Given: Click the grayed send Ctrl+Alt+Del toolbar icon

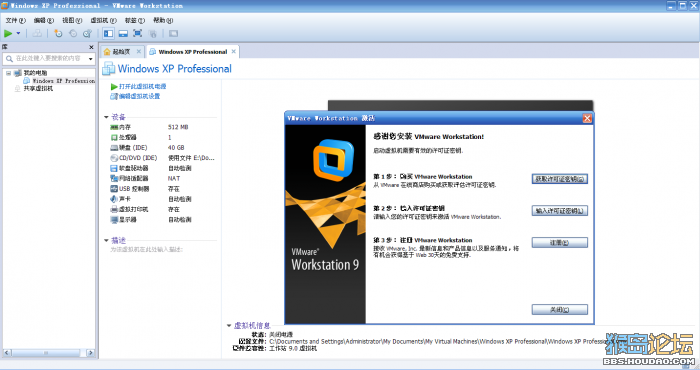Looking at the screenshot, I should coord(38,33).
